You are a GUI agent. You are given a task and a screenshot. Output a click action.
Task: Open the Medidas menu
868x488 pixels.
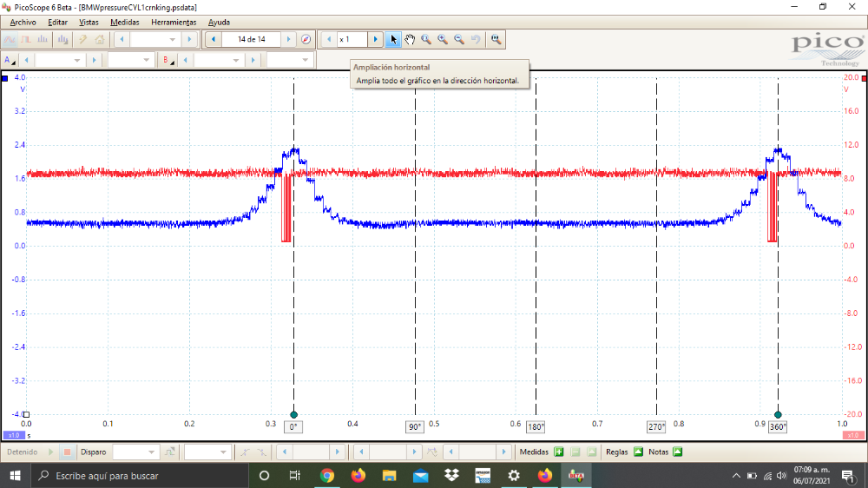(x=125, y=22)
